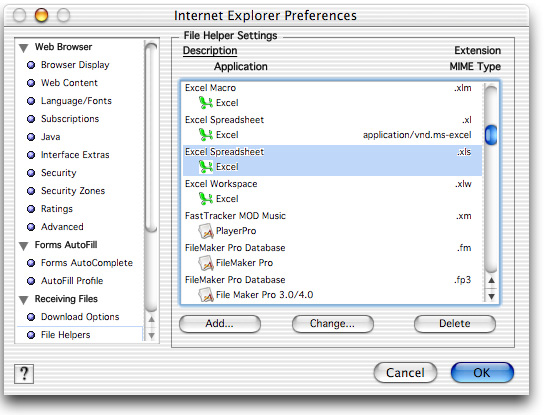The width and height of the screenshot is (549, 415).
Task: Select FileMaker Pro Database .fp3 entry
Action: pyautogui.click(x=332, y=287)
